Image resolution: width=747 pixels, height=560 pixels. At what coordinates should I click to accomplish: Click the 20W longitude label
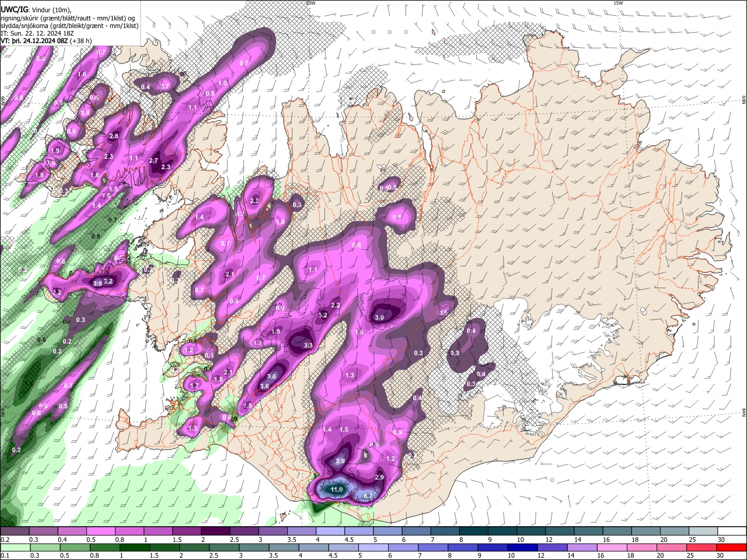310,3
